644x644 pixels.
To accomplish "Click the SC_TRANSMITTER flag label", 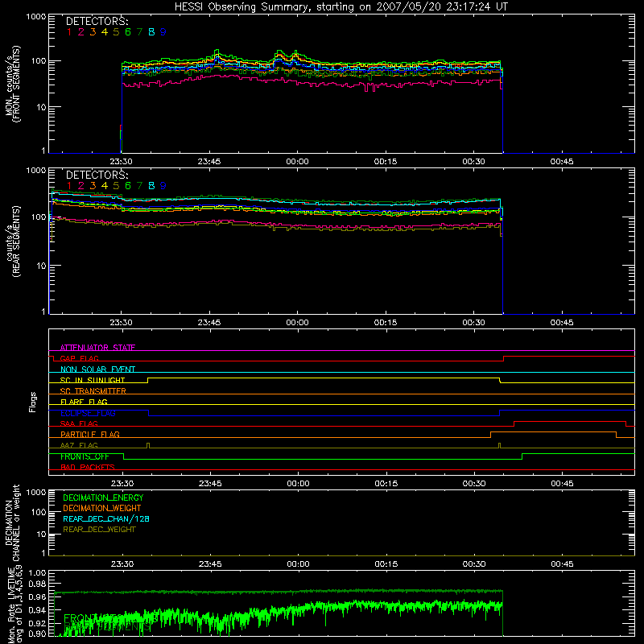I will (93, 391).
